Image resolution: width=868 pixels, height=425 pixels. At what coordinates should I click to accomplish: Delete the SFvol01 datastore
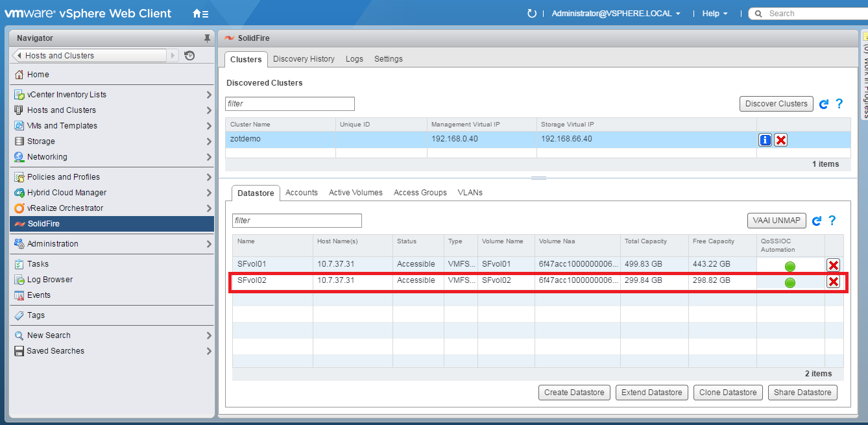834,265
